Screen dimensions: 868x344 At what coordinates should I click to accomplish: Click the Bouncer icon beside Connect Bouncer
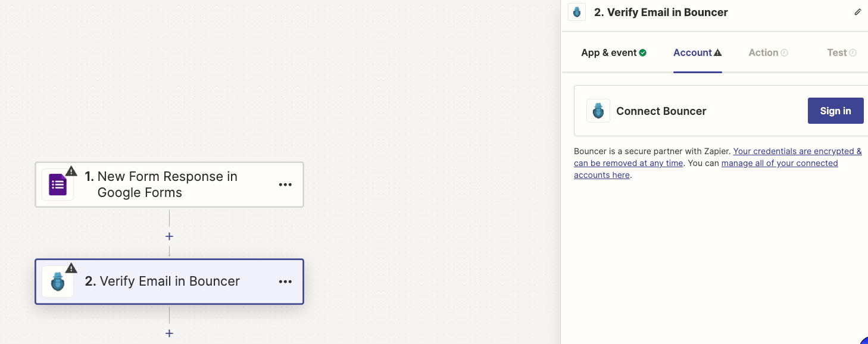pyautogui.click(x=598, y=111)
